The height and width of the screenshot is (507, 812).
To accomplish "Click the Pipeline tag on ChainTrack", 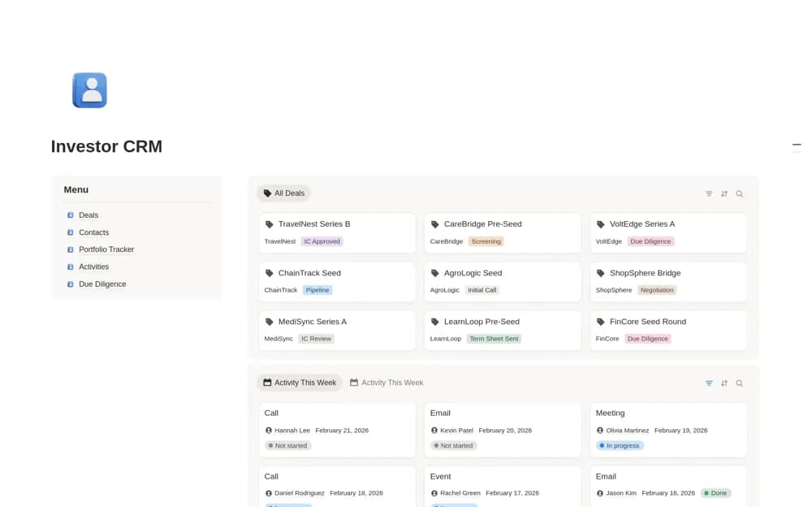I will point(317,290).
